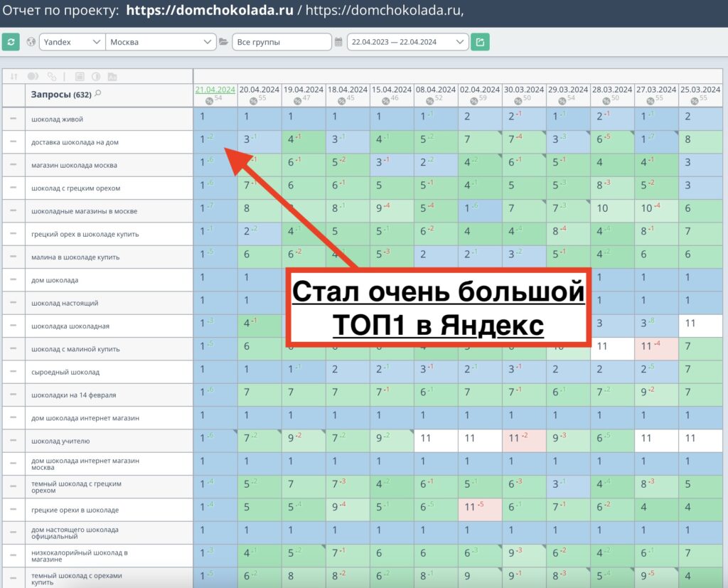Viewport: 728px width, 588px height.
Task: Click the magnifier icon next to Запросы (632)
Action: pos(97,93)
